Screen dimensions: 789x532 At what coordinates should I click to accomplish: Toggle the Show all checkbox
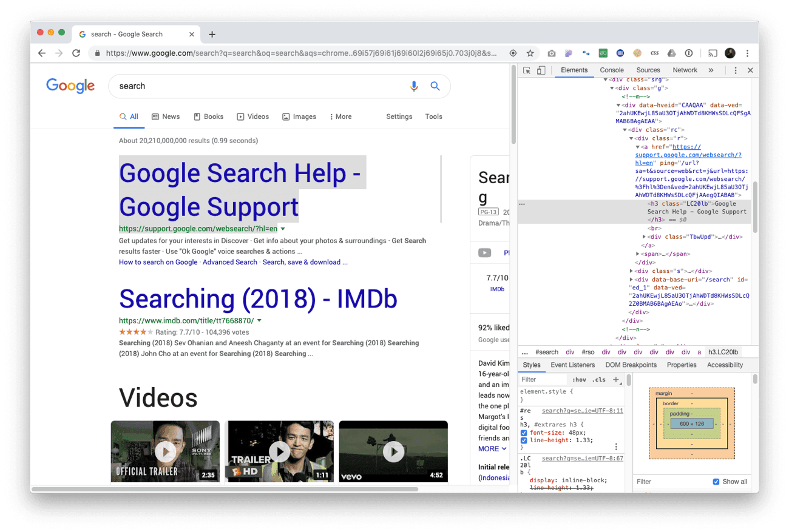716,482
